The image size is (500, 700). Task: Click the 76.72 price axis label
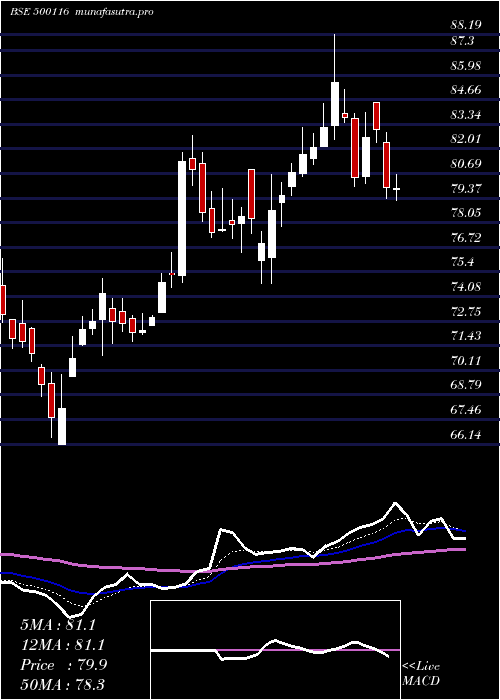coord(466,238)
